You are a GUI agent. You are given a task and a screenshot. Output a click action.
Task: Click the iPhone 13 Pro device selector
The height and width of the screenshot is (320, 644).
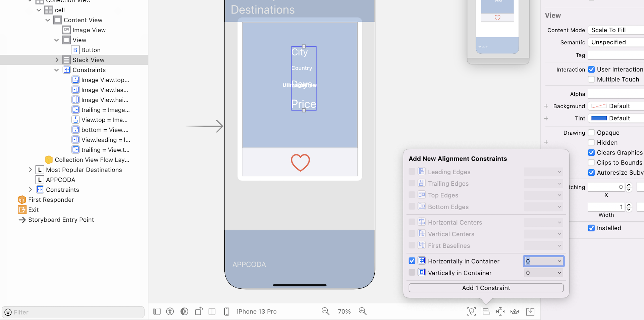257,312
